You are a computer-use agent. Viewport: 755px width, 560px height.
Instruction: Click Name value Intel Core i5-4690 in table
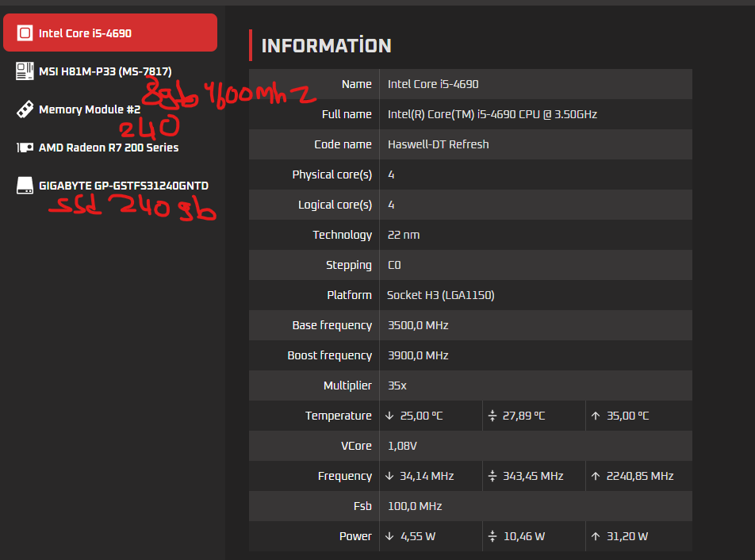(433, 84)
